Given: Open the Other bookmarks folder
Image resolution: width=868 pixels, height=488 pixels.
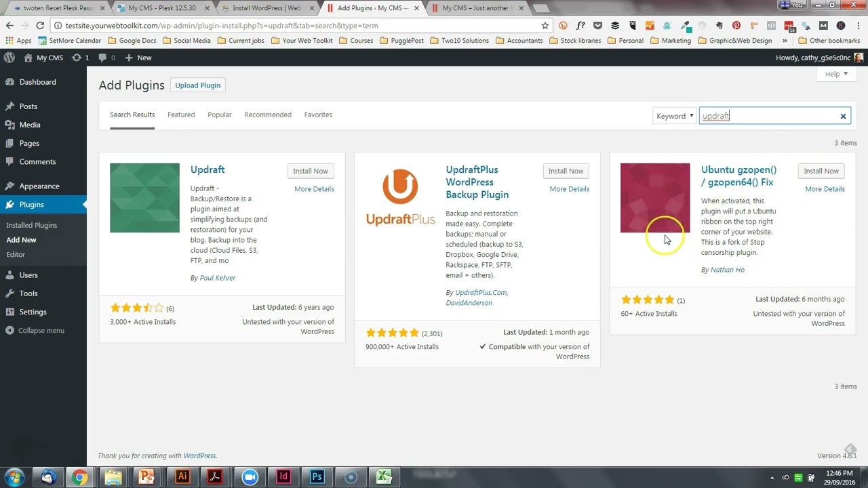Looking at the screenshot, I should point(828,41).
